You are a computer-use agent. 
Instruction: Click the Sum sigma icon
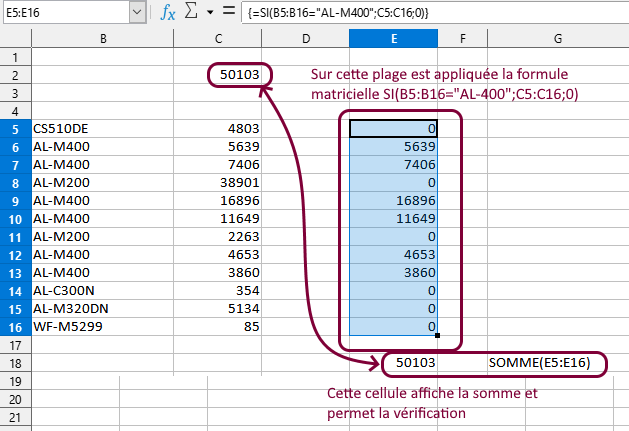191,11
